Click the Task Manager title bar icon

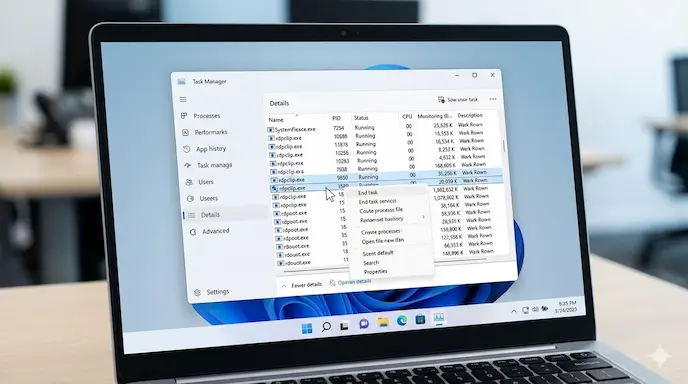181,82
